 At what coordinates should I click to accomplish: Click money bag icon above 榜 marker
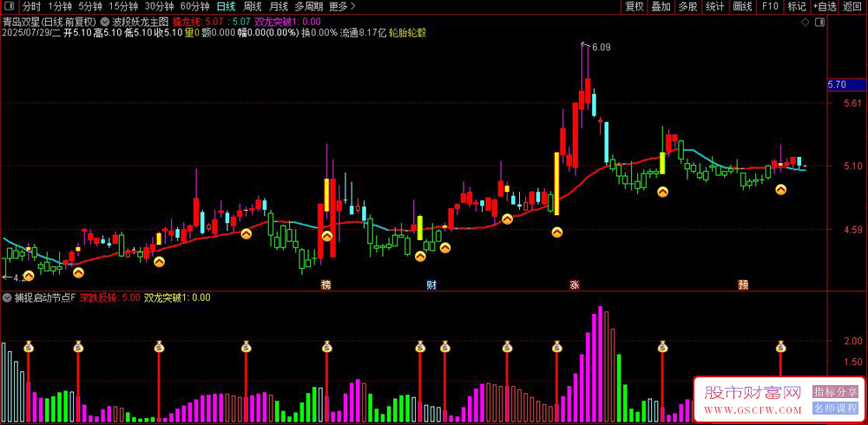pos(326,347)
